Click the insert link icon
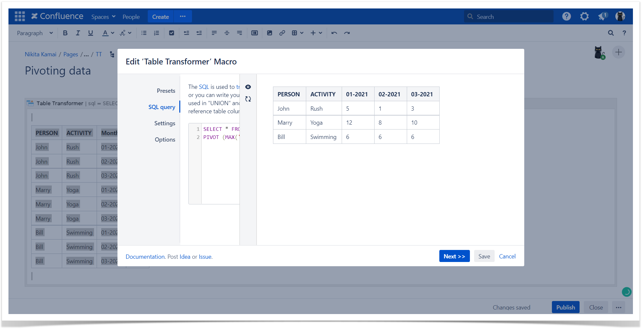The image size is (644, 330). (282, 33)
